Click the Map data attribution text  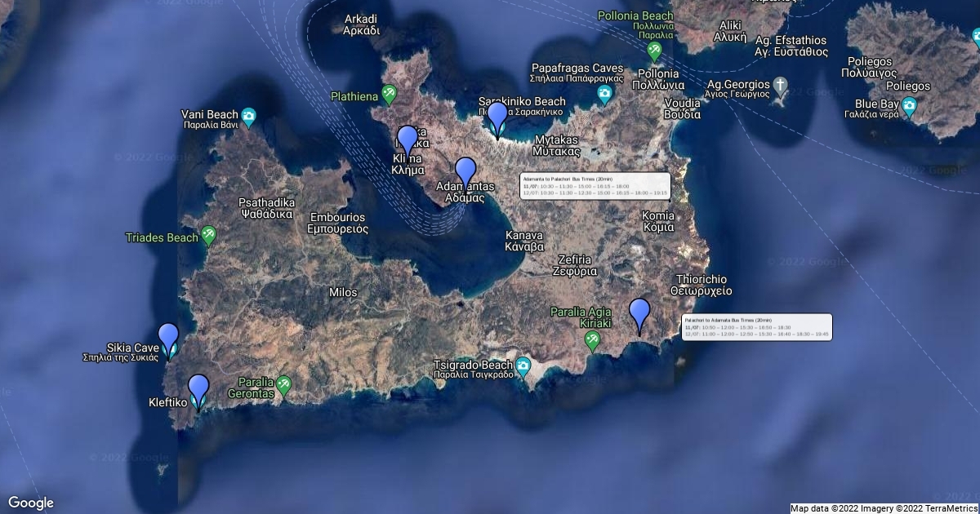point(884,508)
